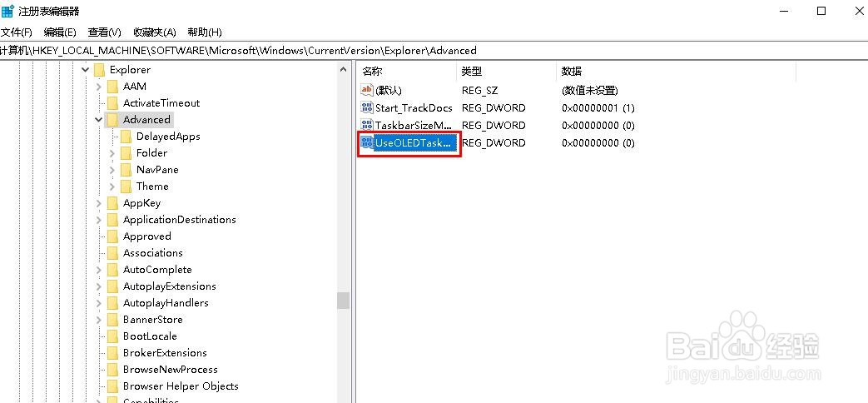This screenshot has height=403, width=868.
Task: Click the BannerStore folder icon
Action: click(113, 320)
